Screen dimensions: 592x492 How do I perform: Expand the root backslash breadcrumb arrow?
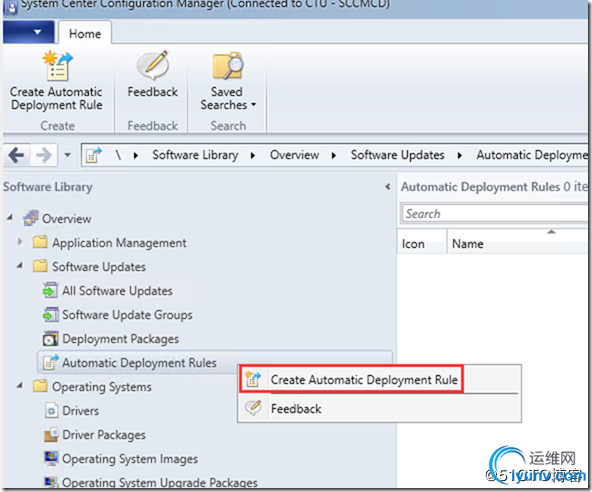tap(136, 155)
